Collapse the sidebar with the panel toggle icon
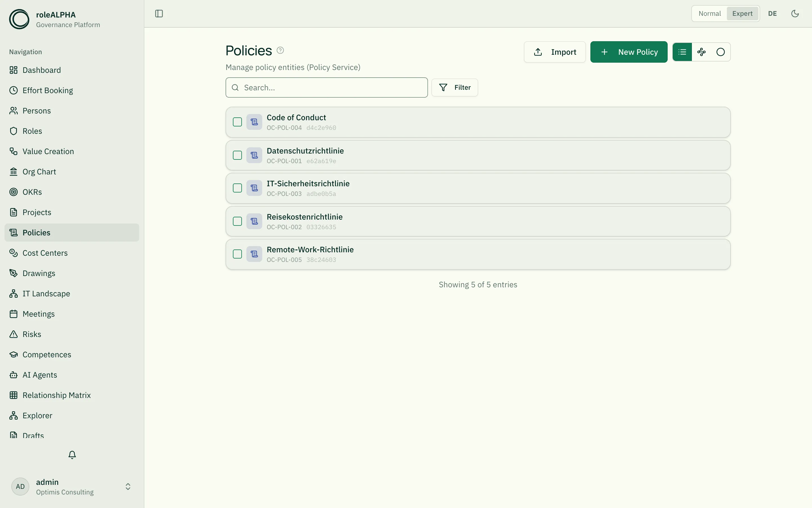This screenshot has width=812, height=508. 159,14
